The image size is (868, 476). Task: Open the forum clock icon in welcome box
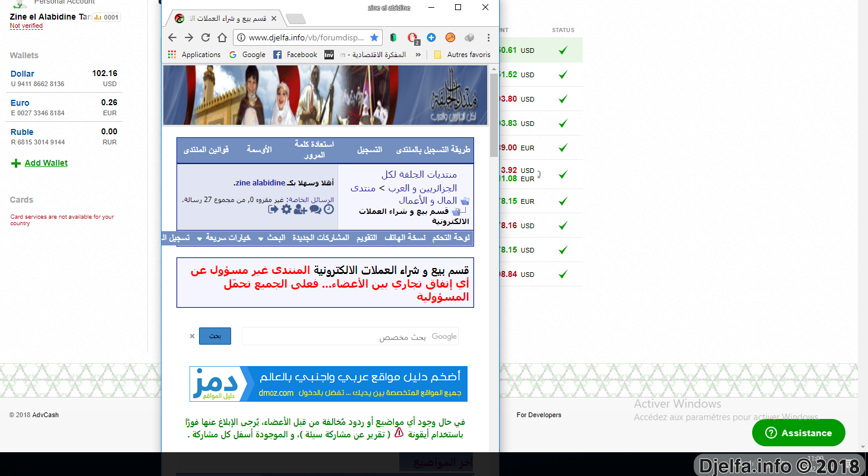[329, 209]
